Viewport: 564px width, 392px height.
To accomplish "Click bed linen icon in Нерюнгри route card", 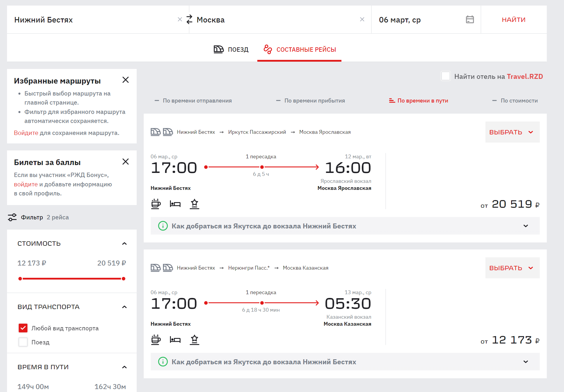I will click(175, 340).
